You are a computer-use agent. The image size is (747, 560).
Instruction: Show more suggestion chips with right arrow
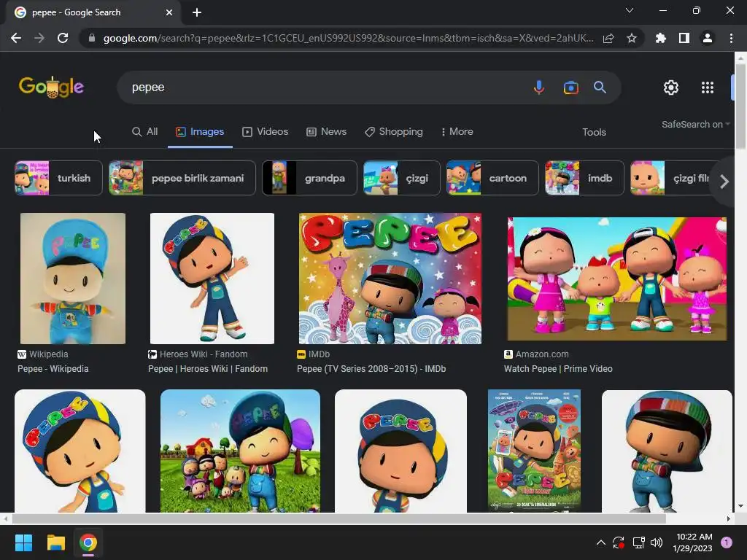tap(724, 182)
